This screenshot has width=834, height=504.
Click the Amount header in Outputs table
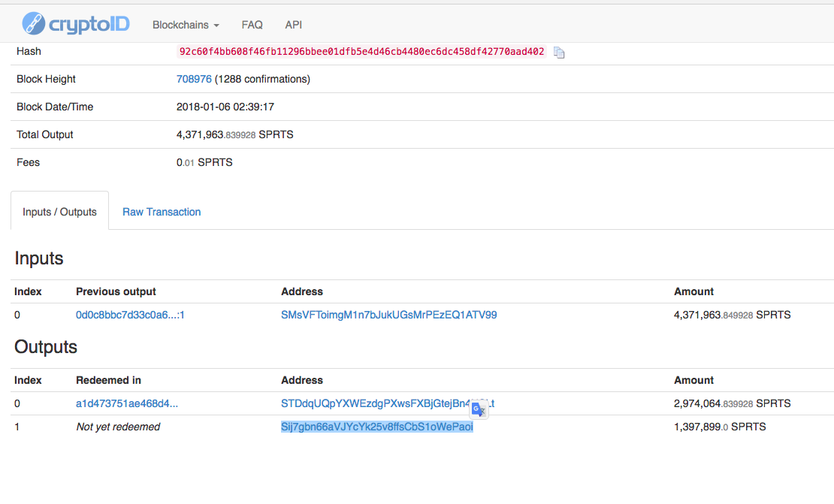693,380
